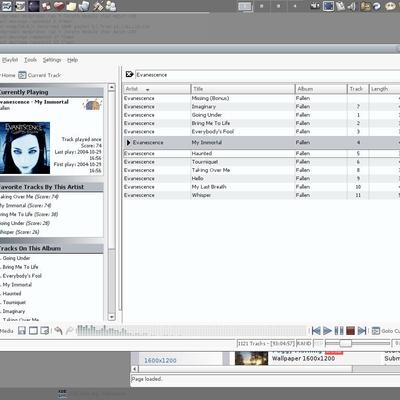400x400 pixels.
Task: Open the folder icon in top panel
Action: point(71,6)
